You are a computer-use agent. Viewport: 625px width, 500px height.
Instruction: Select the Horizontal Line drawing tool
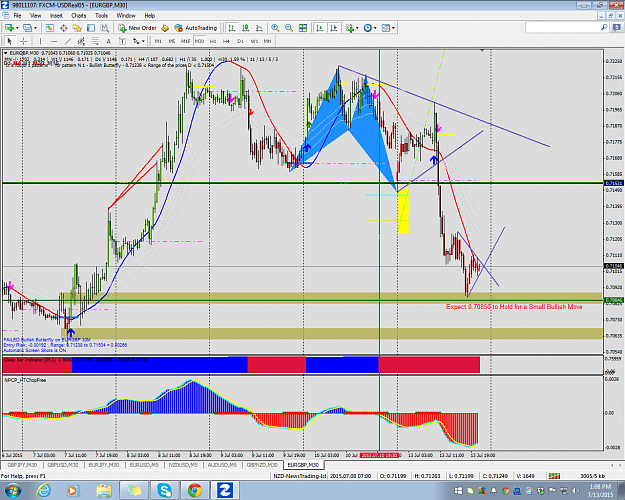click(54, 41)
